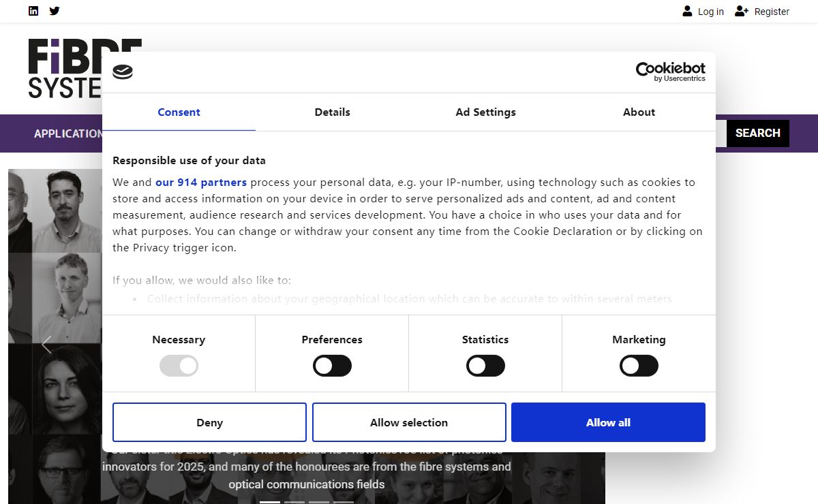Open the About tab

tap(639, 112)
